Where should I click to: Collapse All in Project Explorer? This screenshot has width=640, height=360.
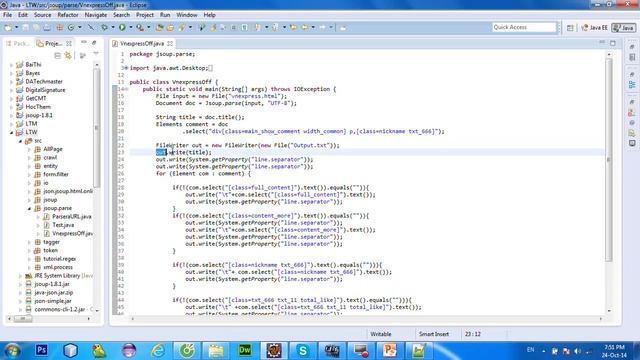(58, 55)
